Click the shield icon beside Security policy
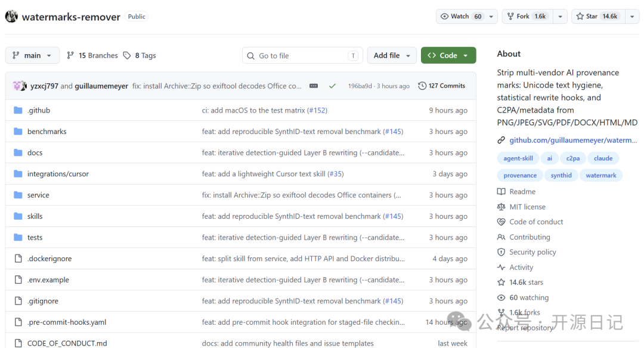Image resolution: width=644 pixels, height=348 pixels. pyautogui.click(x=501, y=252)
